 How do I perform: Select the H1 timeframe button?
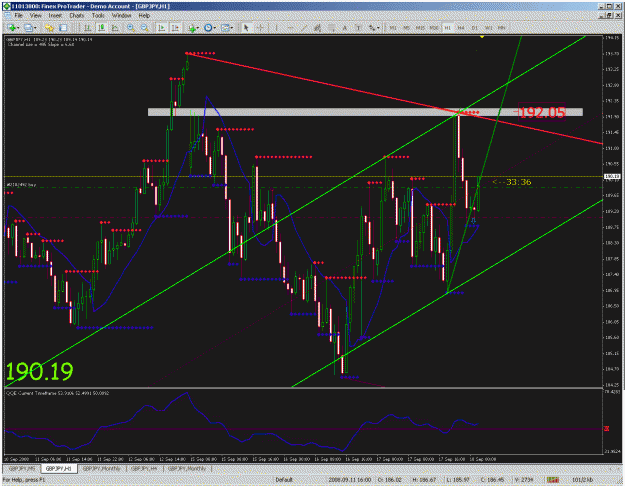click(447, 28)
